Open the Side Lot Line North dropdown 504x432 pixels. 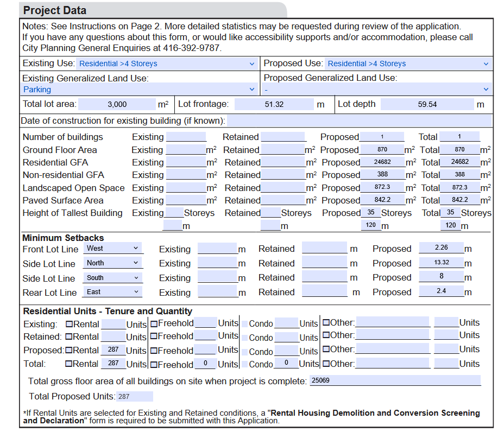coord(113,263)
